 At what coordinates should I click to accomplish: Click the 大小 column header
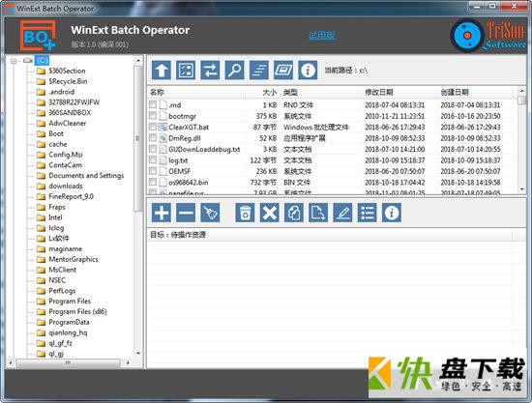[270, 92]
